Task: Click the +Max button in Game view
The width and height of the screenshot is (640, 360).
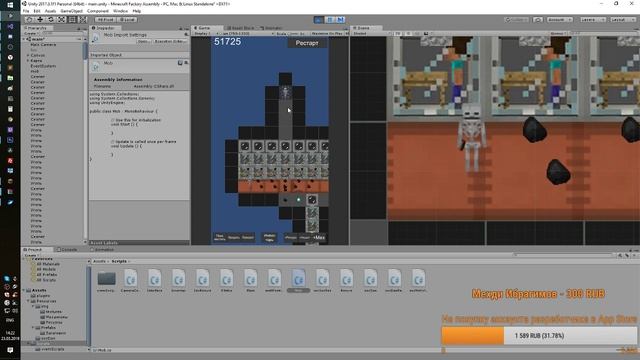Action: coord(319,238)
